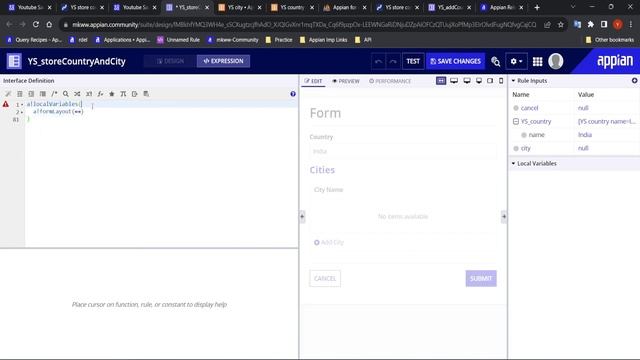Switch to the EDIT tab
Image resolution: width=640 pixels, height=360 pixels.
click(x=313, y=81)
